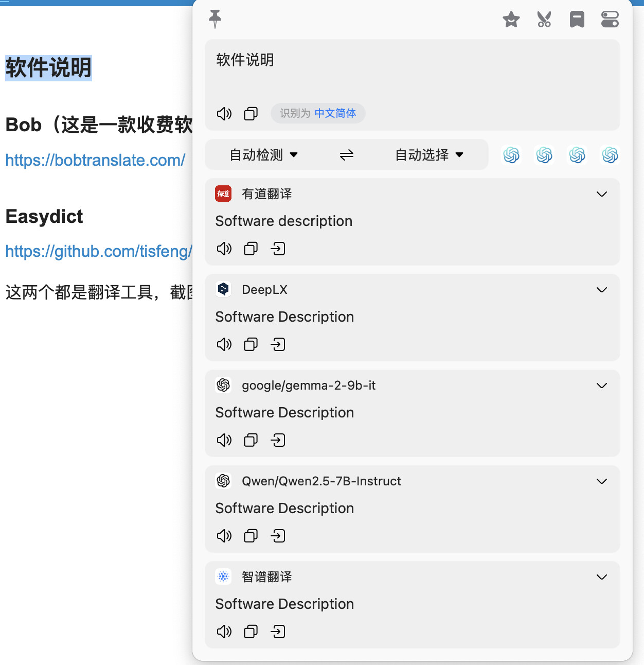Click the insert arrow icon in google/gemma-2-9b-it card
This screenshot has height=665, width=644.
pos(278,440)
